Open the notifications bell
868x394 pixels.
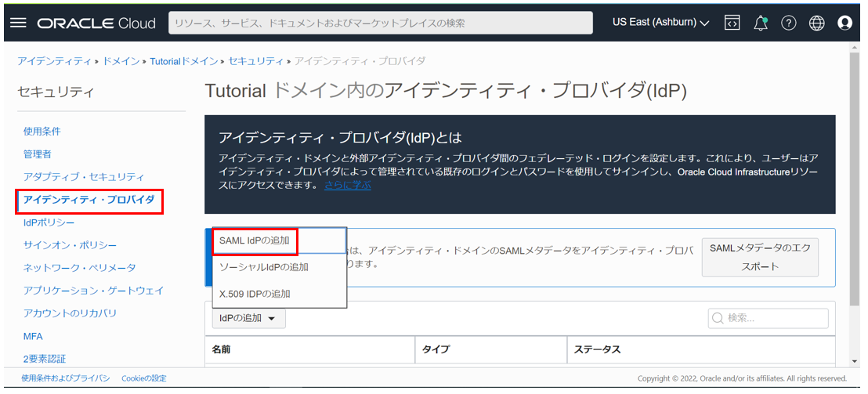tap(760, 23)
